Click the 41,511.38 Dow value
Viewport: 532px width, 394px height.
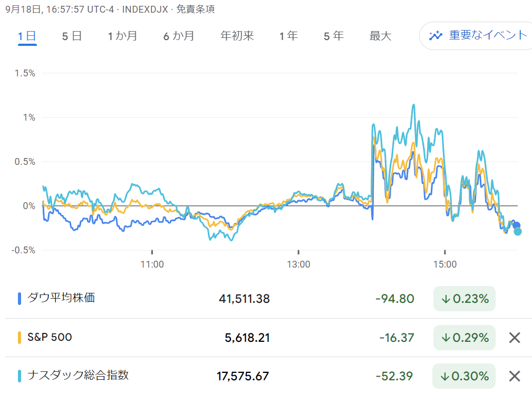pos(244,299)
